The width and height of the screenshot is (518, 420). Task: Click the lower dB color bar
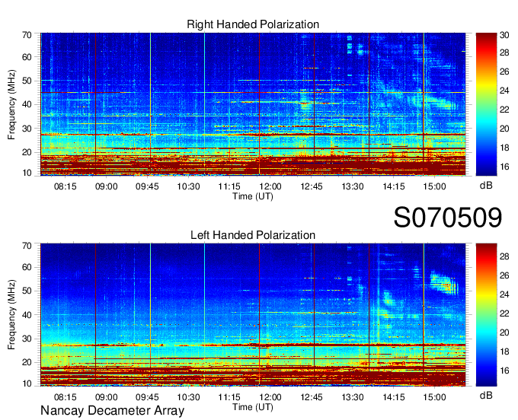(x=486, y=315)
